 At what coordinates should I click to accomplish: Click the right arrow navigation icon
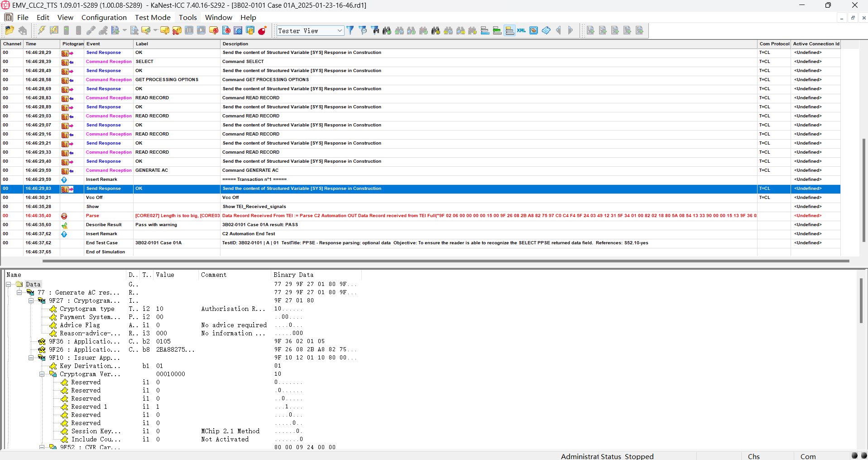[x=571, y=30]
